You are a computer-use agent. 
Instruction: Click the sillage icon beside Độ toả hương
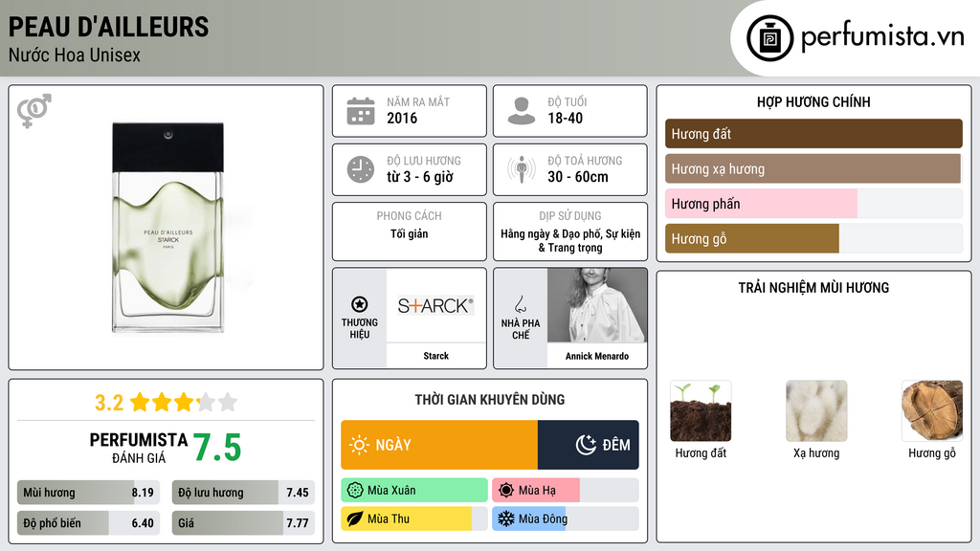tap(522, 169)
